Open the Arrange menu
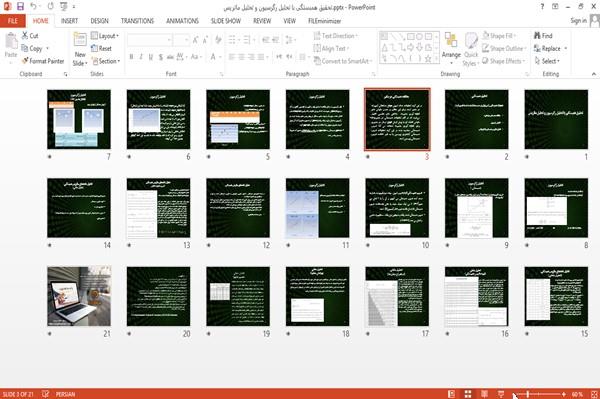The width and height of the screenshot is (600, 399). (x=451, y=48)
